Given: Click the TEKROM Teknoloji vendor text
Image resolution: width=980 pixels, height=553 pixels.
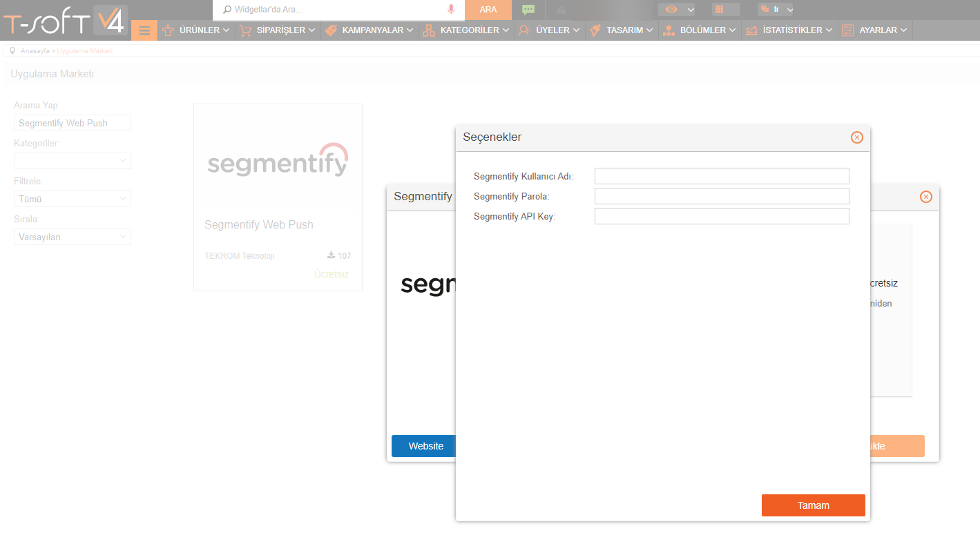Looking at the screenshot, I should point(240,255).
